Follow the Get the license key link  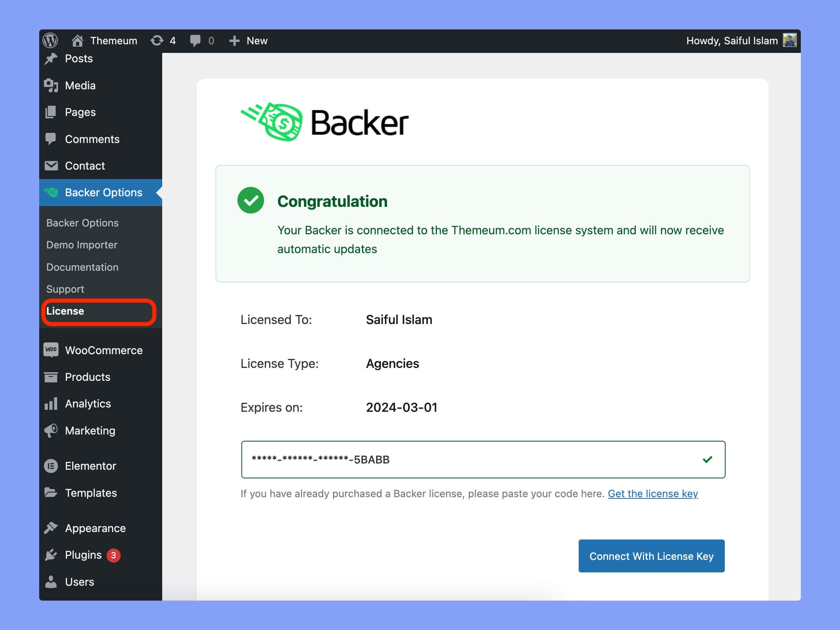653,494
